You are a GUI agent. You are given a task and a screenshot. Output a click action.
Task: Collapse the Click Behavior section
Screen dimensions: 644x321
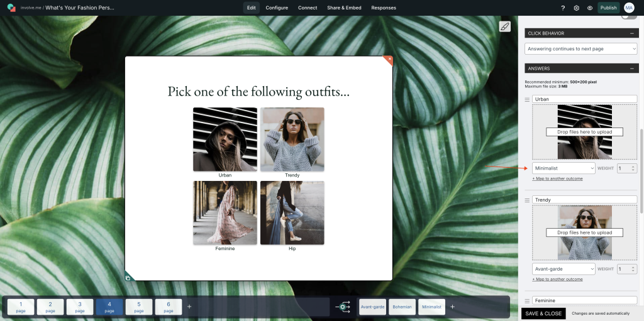[x=632, y=33]
